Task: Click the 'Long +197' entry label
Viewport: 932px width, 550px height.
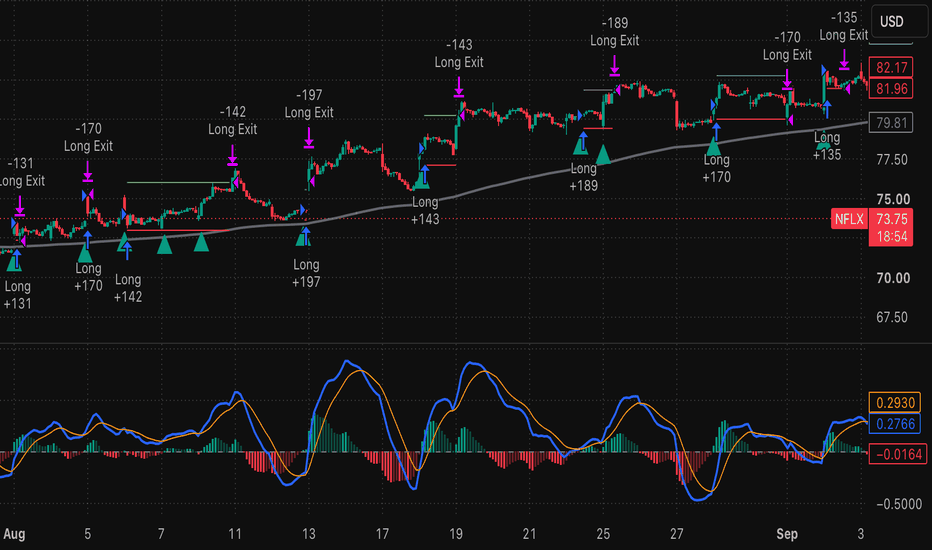Action: point(306,274)
